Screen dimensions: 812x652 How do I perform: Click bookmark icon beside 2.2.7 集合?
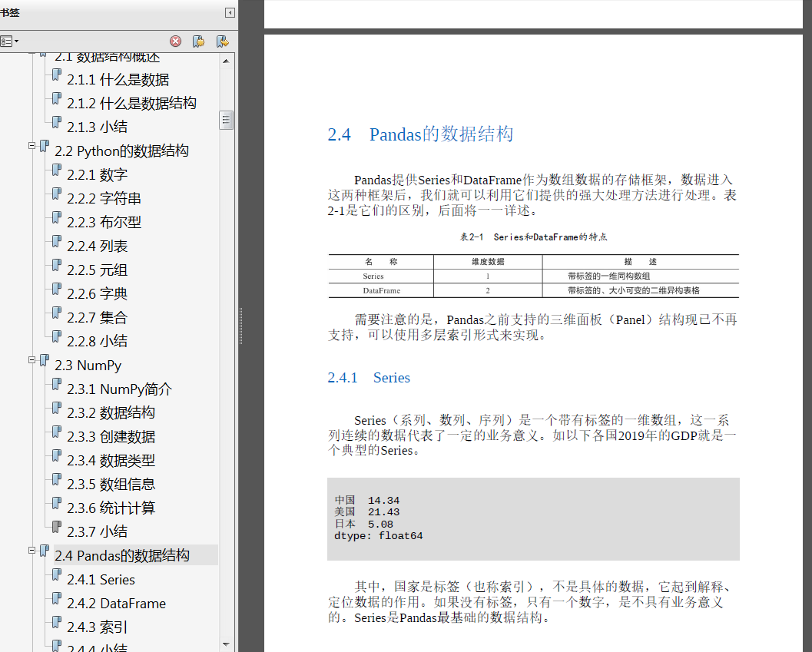tap(56, 313)
